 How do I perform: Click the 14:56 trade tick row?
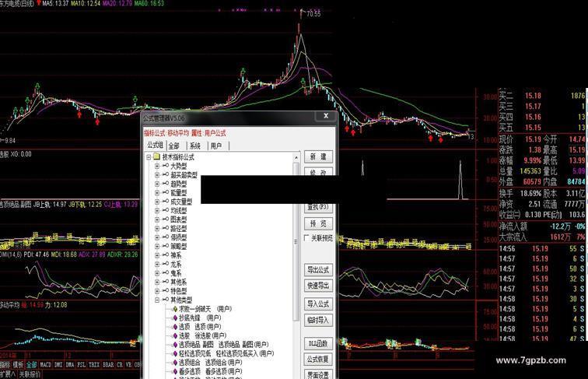(x=543, y=248)
